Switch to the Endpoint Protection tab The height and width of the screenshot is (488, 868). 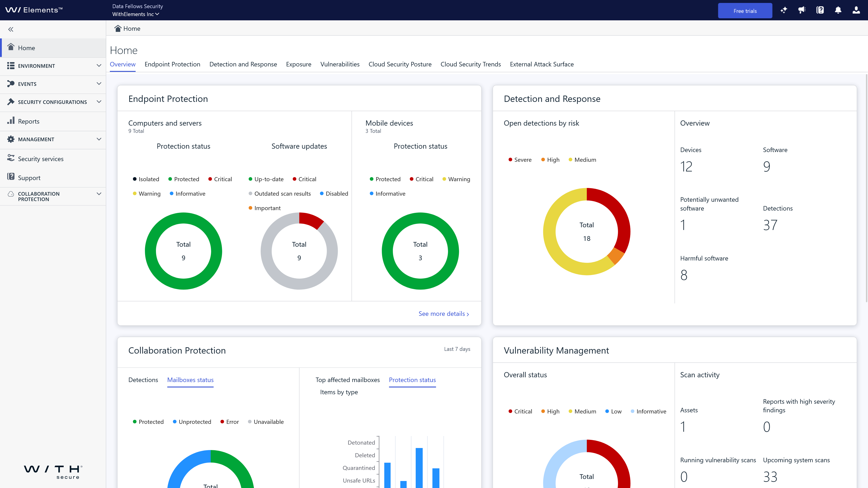point(172,64)
